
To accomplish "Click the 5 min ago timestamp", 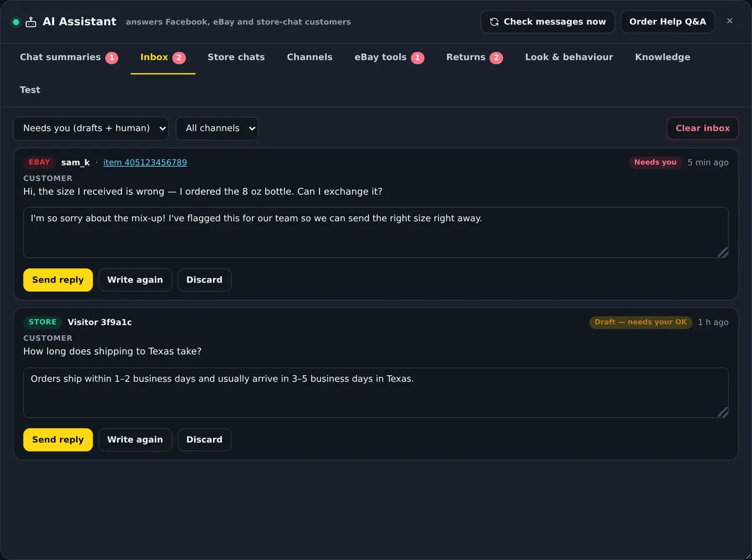I will tap(708, 163).
